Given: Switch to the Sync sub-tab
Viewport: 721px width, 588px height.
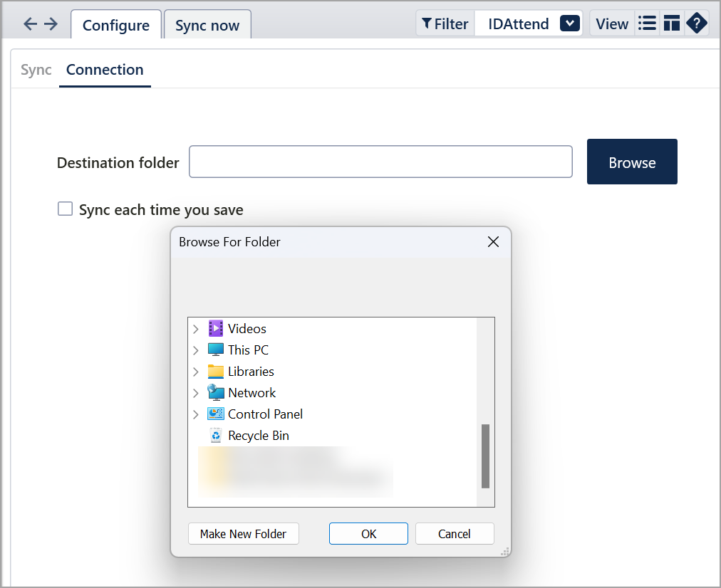Looking at the screenshot, I should coord(36,70).
